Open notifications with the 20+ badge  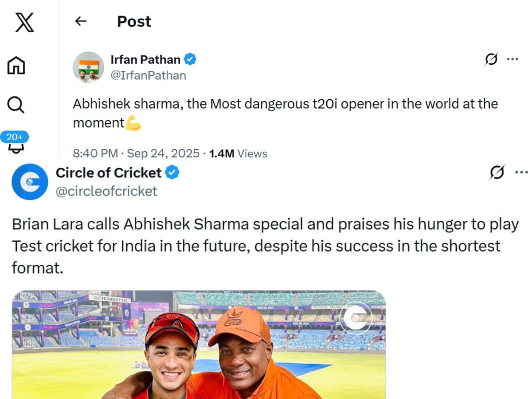(16, 143)
